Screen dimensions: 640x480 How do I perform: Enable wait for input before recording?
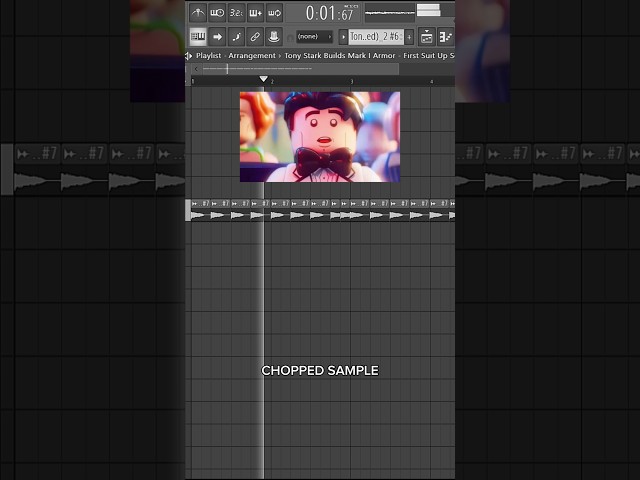217,13
